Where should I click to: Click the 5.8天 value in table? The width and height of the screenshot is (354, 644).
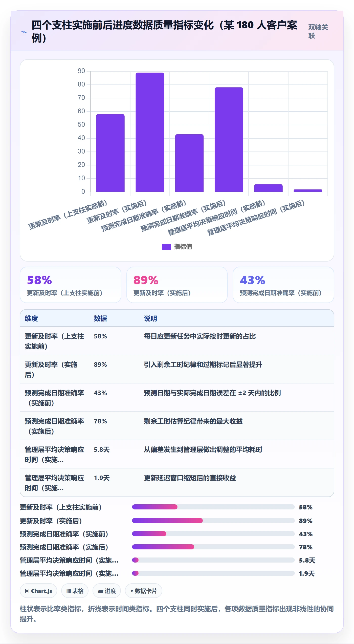point(102,449)
